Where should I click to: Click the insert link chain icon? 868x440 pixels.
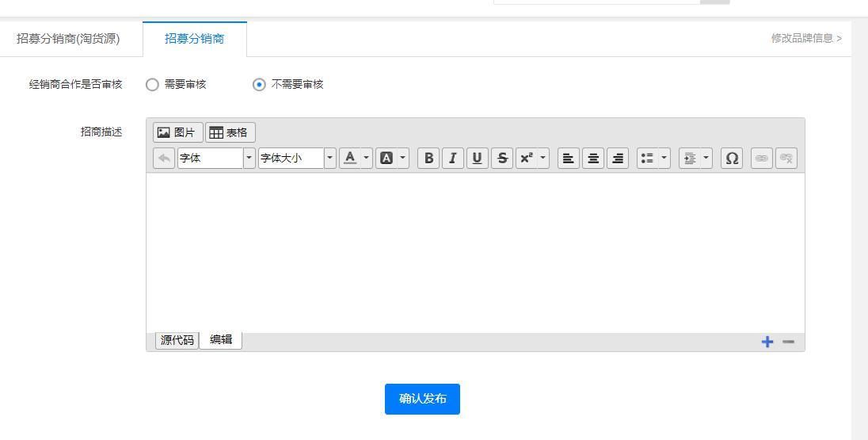(x=762, y=159)
